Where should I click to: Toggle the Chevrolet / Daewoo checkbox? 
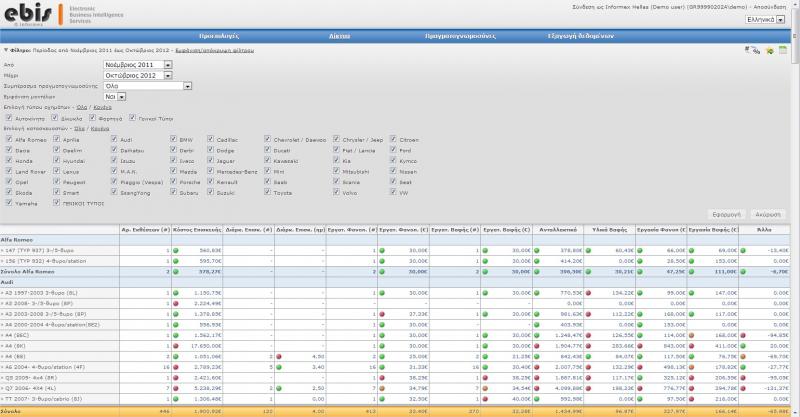click(x=267, y=139)
